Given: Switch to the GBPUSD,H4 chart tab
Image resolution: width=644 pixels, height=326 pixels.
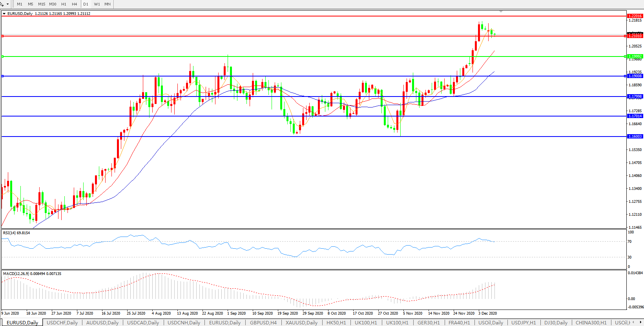Looking at the screenshot, I should (263, 323).
